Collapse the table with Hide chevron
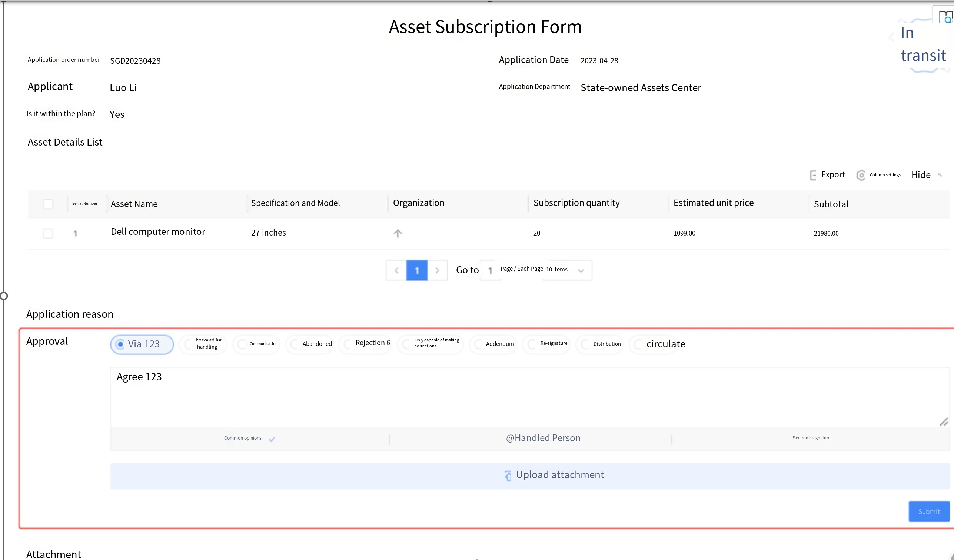This screenshot has height=560, width=954. click(x=940, y=175)
